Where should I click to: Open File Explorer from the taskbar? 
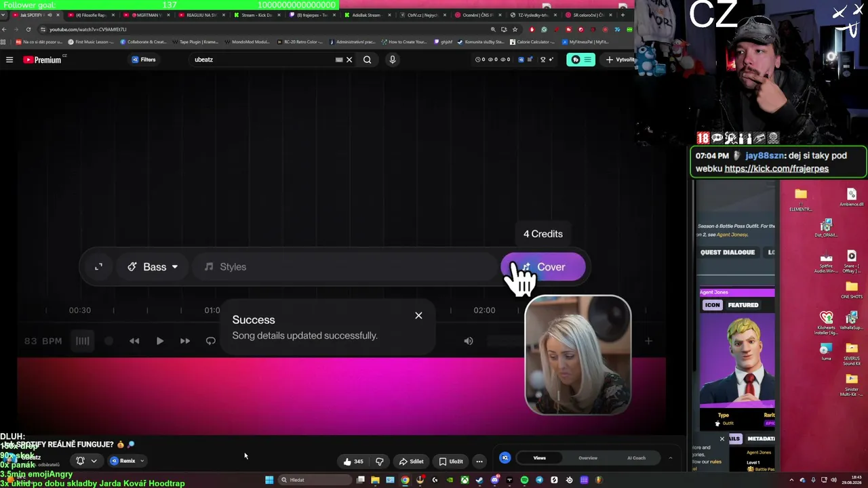(375, 480)
